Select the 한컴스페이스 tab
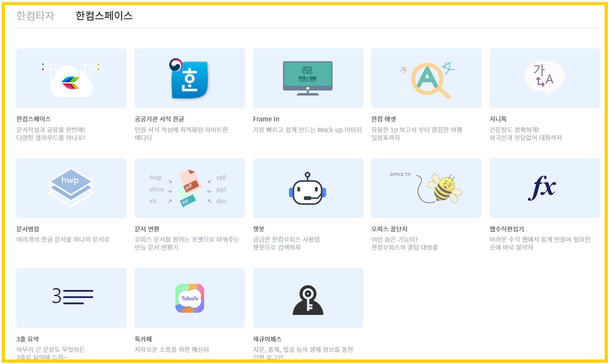 pyautogui.click(x=104, y=16)
